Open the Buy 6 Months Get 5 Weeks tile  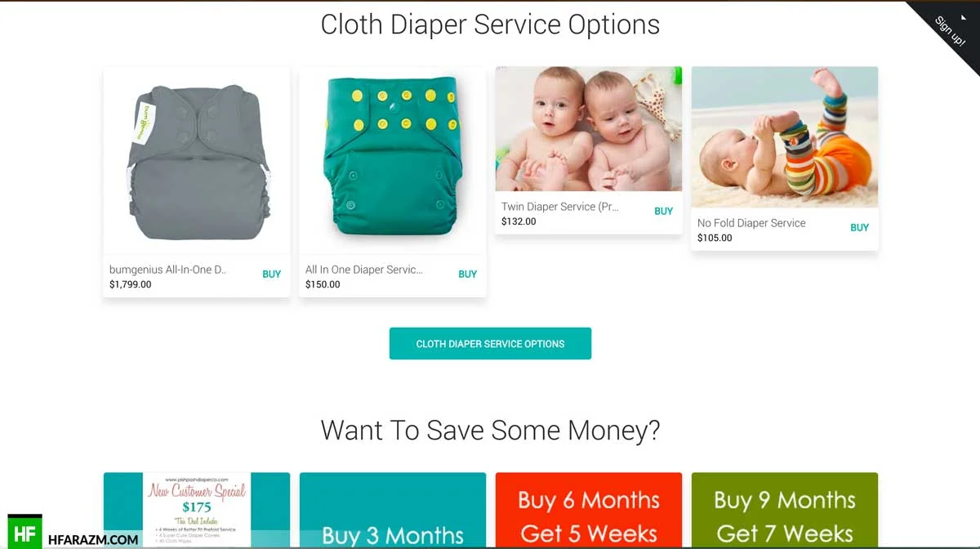589,511
